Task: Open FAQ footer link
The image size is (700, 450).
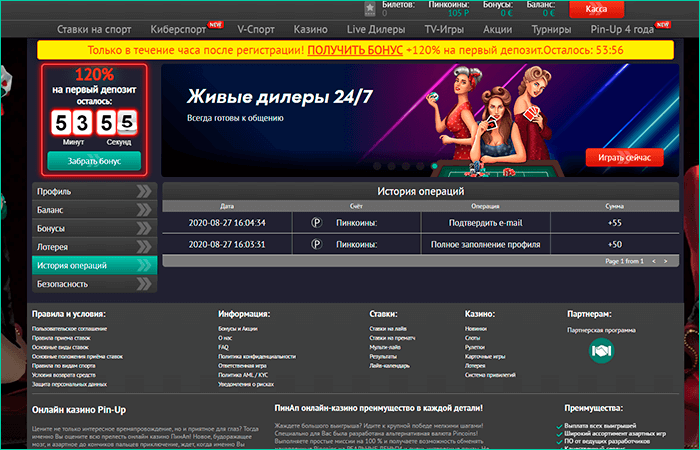Action: pyautogui.click(x=223, y=347)
